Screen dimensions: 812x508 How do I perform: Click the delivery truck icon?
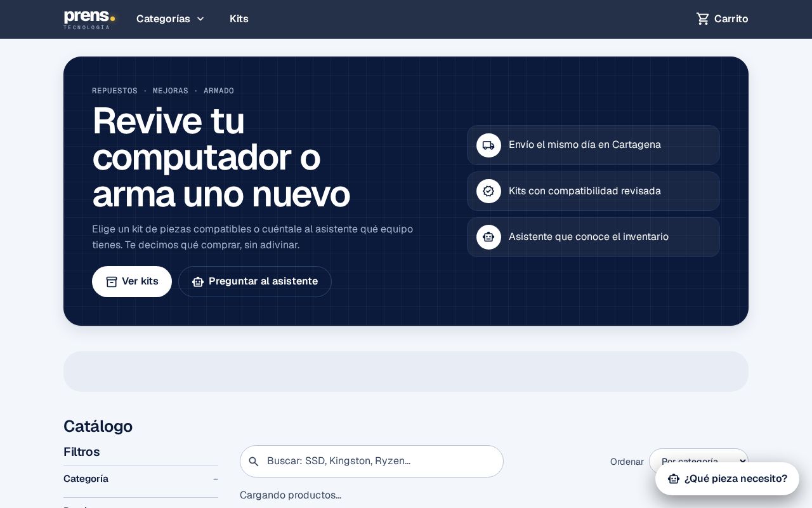tap(488, 145)
